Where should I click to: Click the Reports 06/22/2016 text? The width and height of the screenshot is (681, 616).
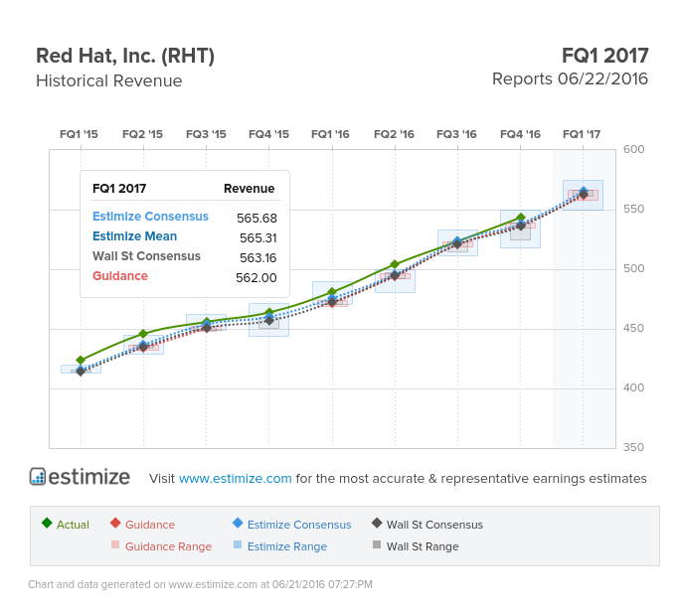pyautogui.click(x=570, y=79)
